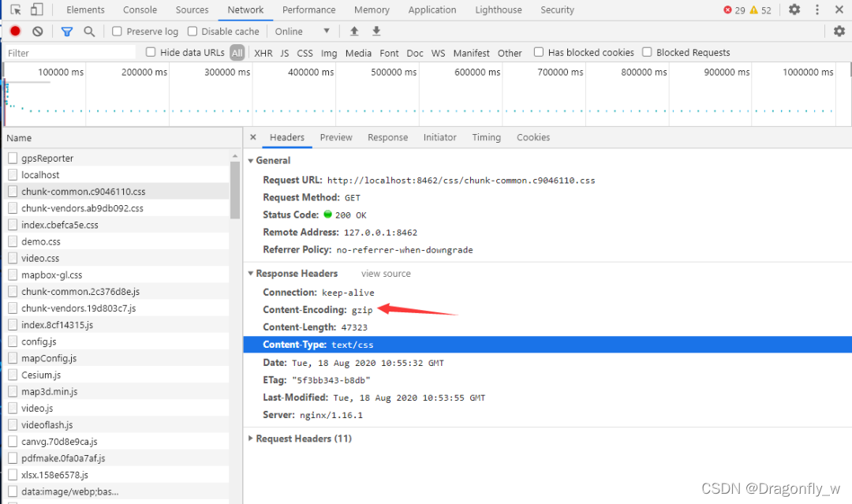Import HAR file upload arrow icon

click(354, 31)
